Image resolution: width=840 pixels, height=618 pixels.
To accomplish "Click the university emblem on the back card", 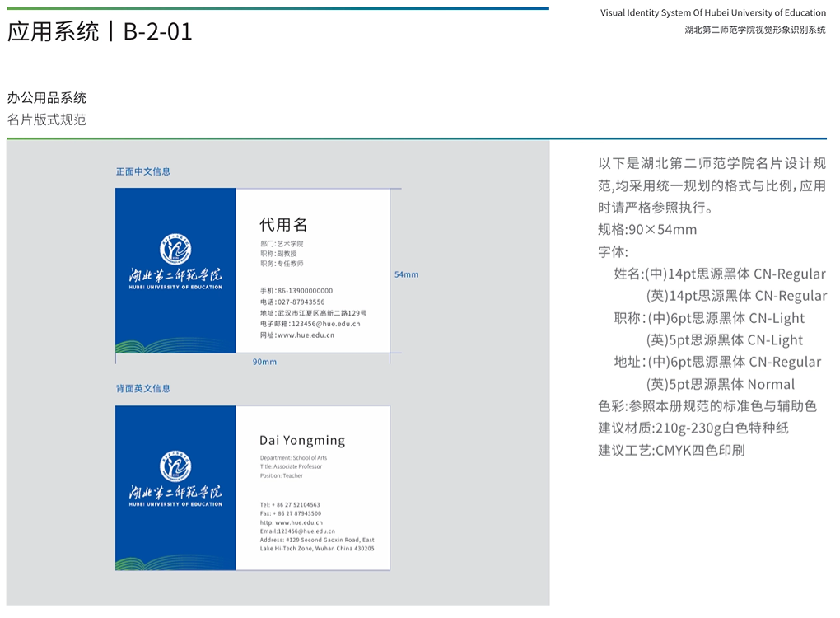I will (175, 466).
